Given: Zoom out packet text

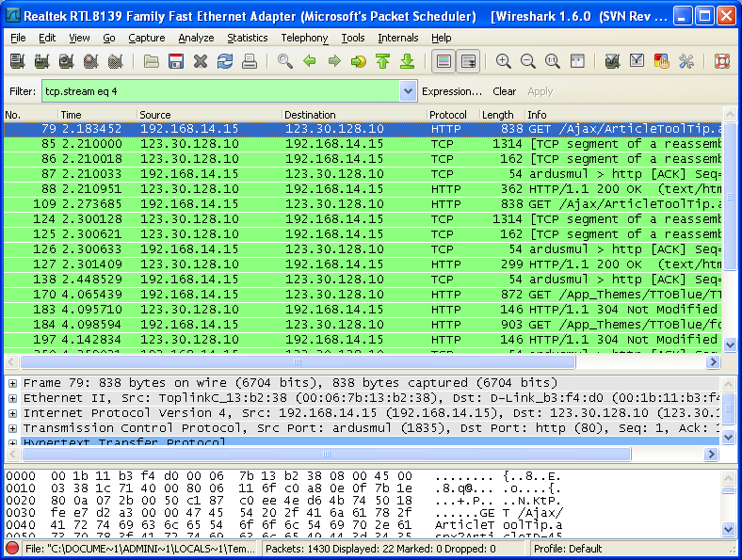Looking at the screenshot, I should point(527,61).
